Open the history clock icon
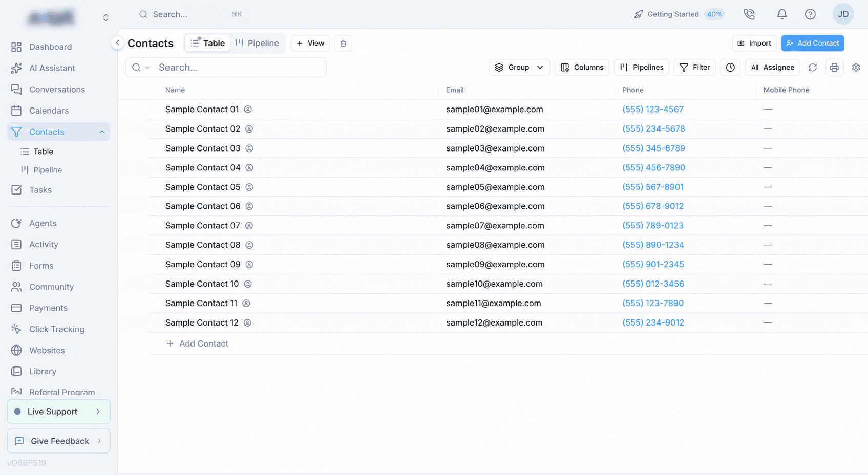 coord(730,68)
